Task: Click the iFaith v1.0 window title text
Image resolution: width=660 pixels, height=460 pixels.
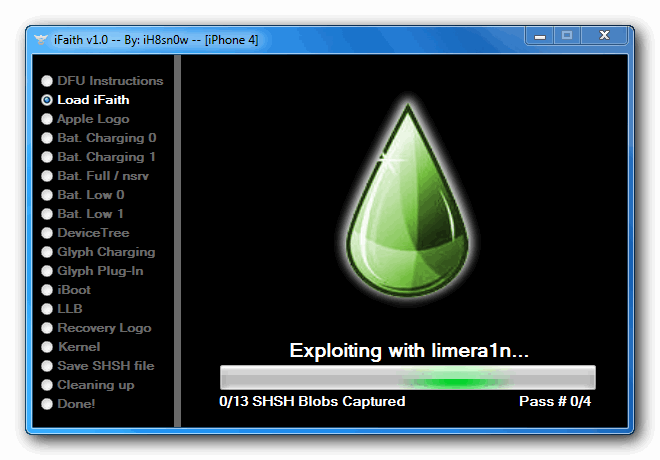Action: pos(156,40)
